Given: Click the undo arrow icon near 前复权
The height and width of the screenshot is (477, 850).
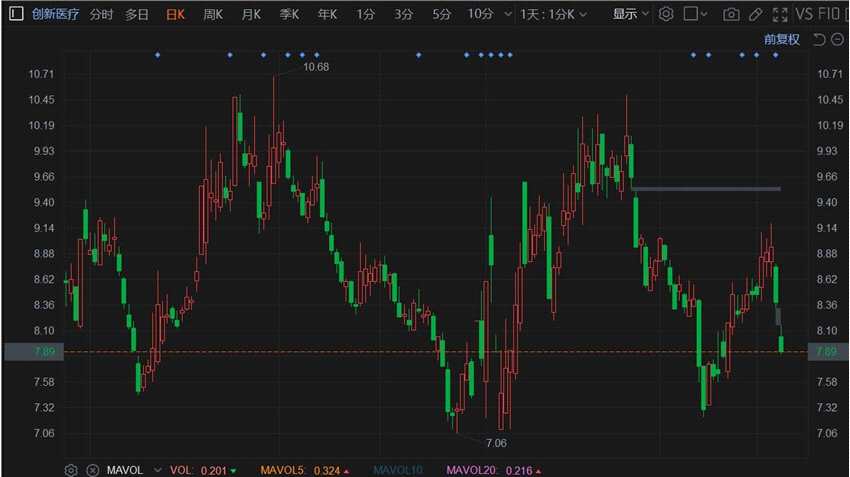Looking at the screenshot, I should [819, 40].
